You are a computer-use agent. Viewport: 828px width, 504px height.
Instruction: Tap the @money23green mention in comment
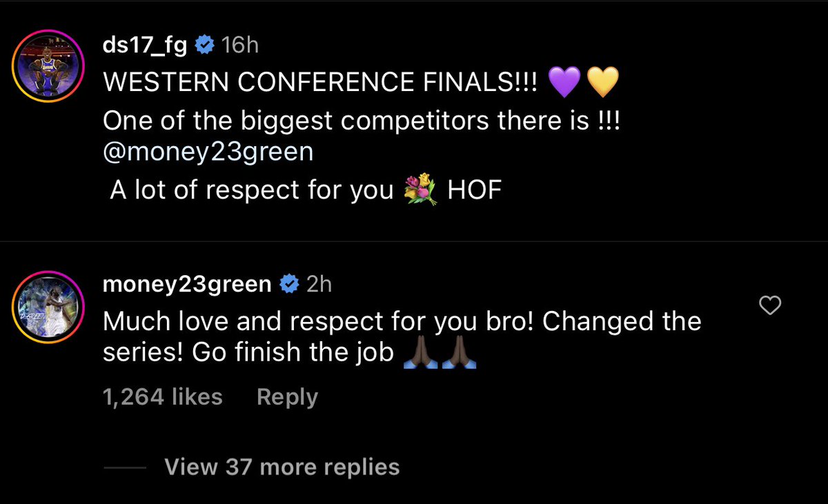(x=208, y=151)
